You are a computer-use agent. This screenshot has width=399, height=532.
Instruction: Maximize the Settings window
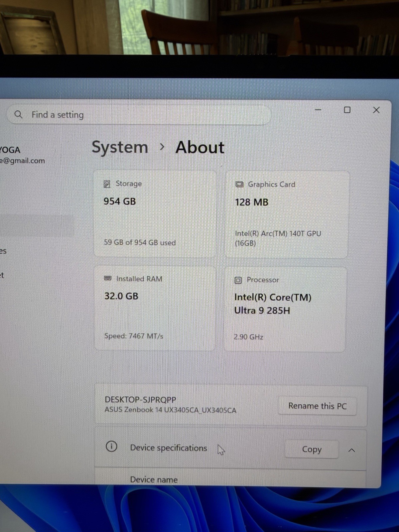(347, 110)
